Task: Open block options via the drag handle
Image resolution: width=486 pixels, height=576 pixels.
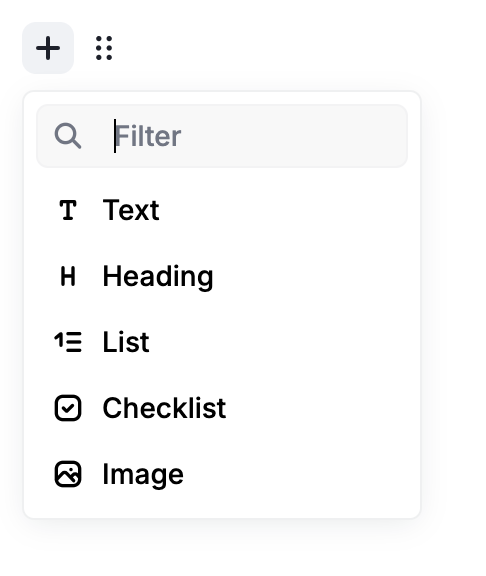Action: click(104, 48)
